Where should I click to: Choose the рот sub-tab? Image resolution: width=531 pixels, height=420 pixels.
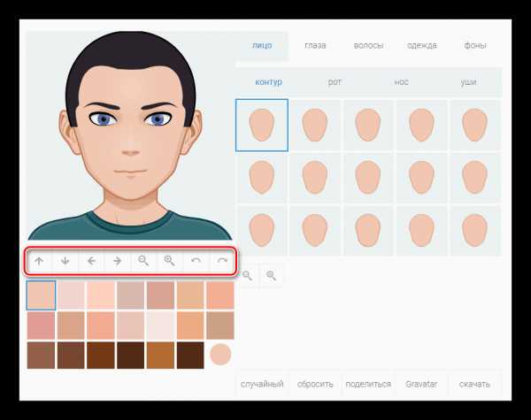click(335, 82)
